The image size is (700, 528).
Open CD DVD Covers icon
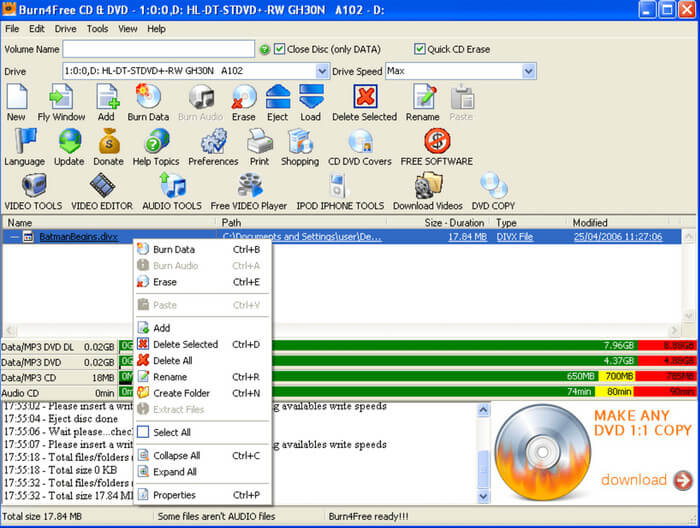(360, 141)
